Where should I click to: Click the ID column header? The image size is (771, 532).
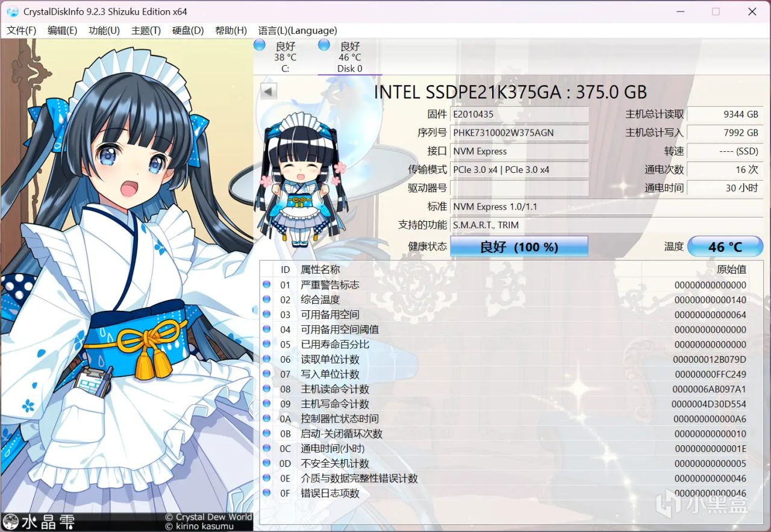click(286, 269)
